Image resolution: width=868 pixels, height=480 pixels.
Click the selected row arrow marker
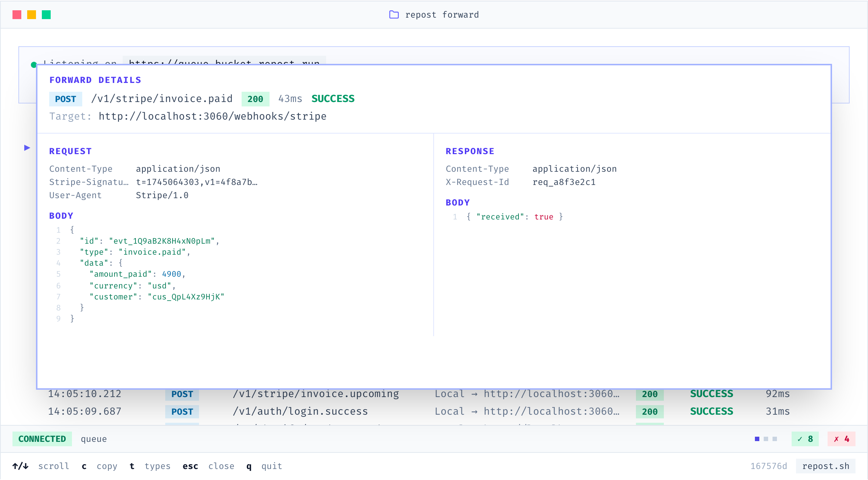pyautogui.click(x=27, y=148)
